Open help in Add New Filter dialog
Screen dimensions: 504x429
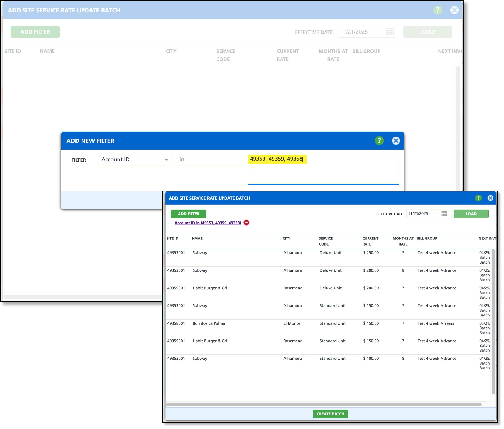coord(379,141)
